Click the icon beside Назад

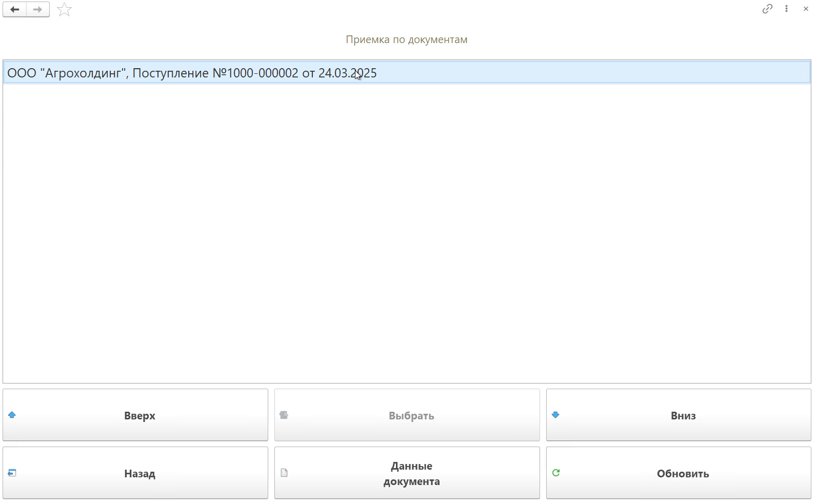pyautogui.click(x=12, y=473)
